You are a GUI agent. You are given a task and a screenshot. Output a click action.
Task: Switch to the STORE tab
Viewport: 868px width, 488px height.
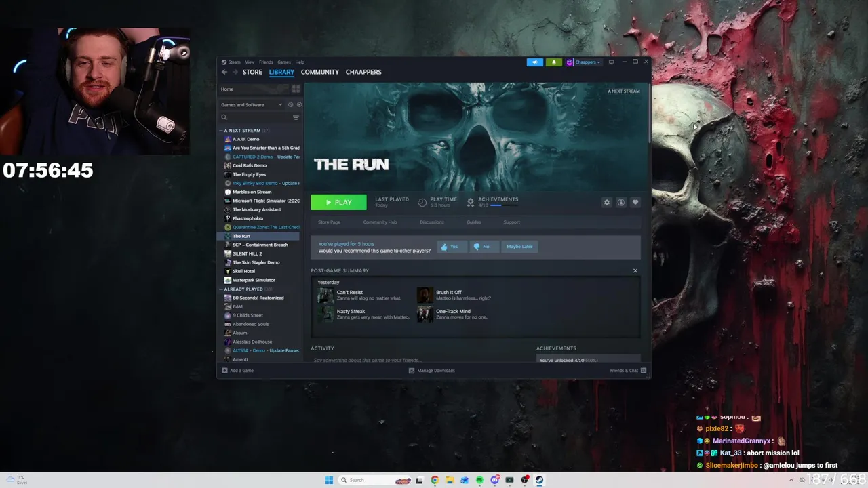pyautogui.click(x=252, y=72)
